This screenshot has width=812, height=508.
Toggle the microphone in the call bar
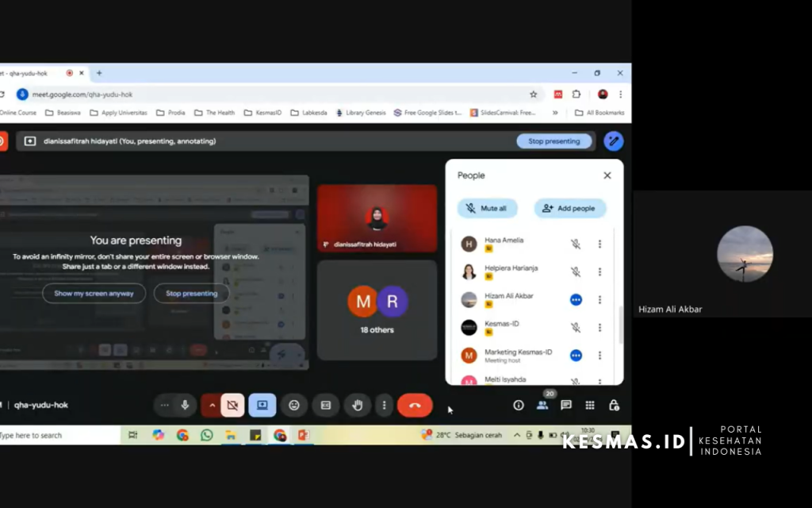[185, 405]
